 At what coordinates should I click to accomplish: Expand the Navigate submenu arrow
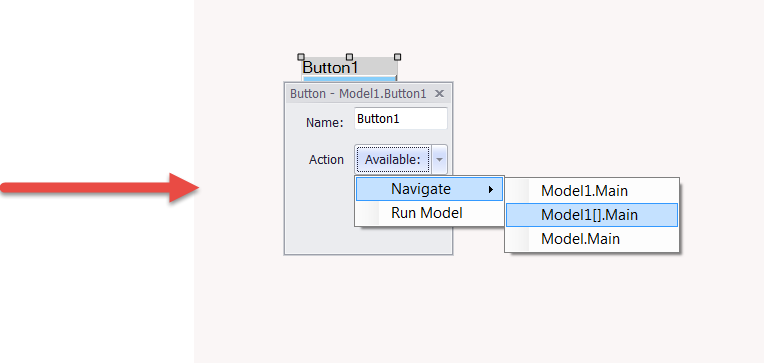[x=491, y=190]
